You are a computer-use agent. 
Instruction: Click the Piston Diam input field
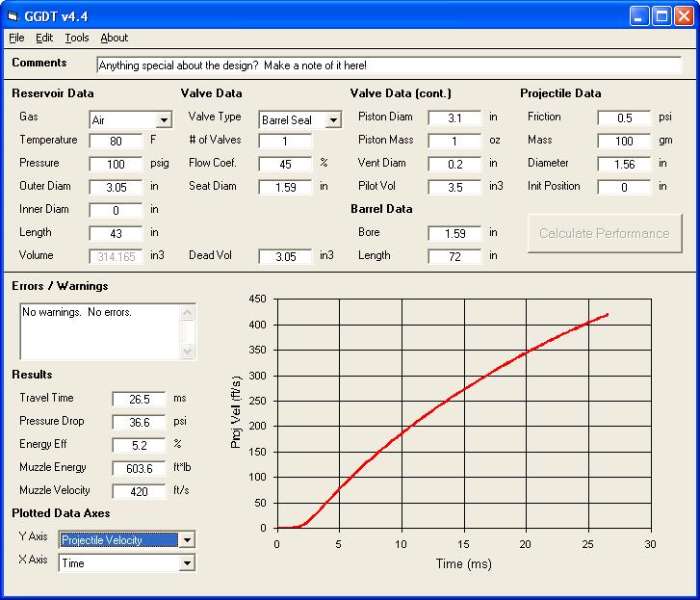coord(454,117)
